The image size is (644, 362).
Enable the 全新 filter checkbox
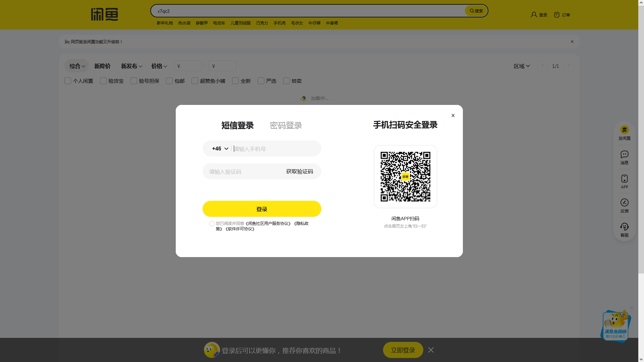pyautogui.click(x=235, y=81)
